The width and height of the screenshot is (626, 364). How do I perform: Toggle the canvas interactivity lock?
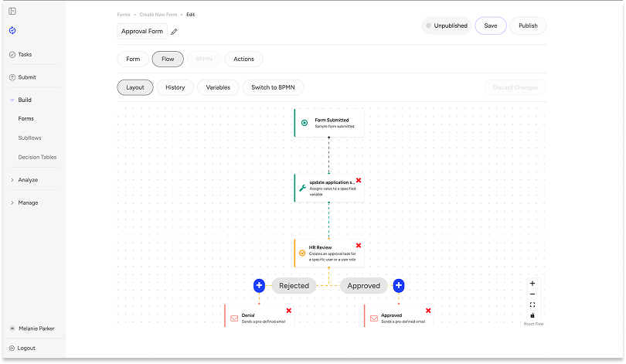coord(532,315)
